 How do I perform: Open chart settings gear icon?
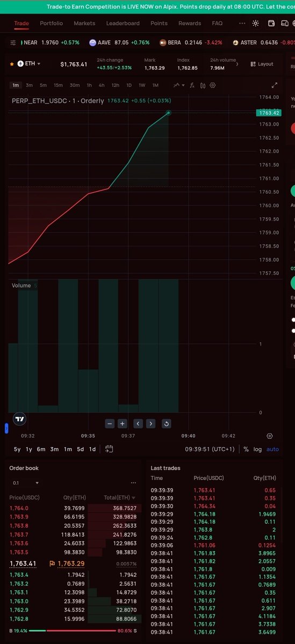coord(213,85)
